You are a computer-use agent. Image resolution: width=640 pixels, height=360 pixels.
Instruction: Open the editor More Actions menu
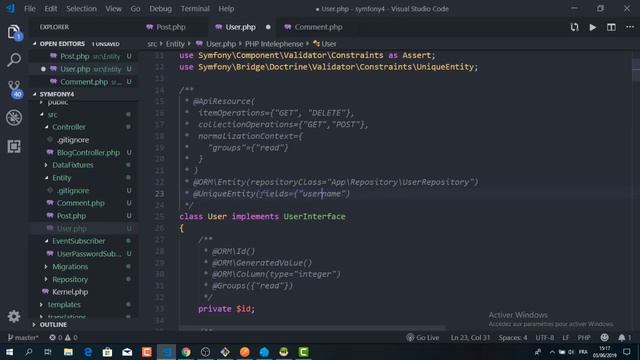point(630,27)
